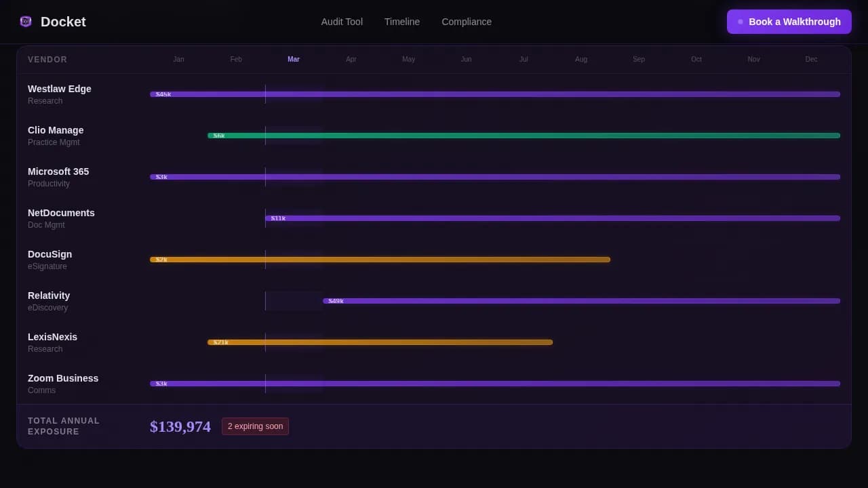Viewport: 868px width, 488px height.
Task: Click the Docket logo icon
Action: click(x=26, y=22)
